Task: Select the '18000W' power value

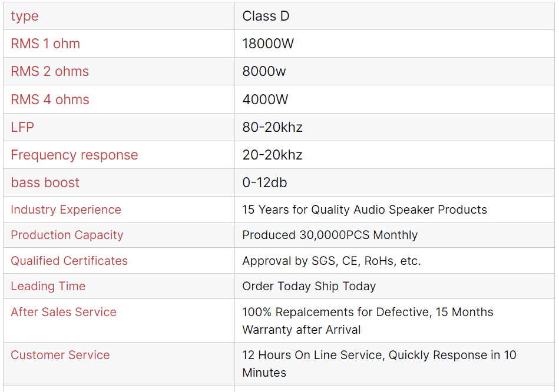Action: click(268, 44)
